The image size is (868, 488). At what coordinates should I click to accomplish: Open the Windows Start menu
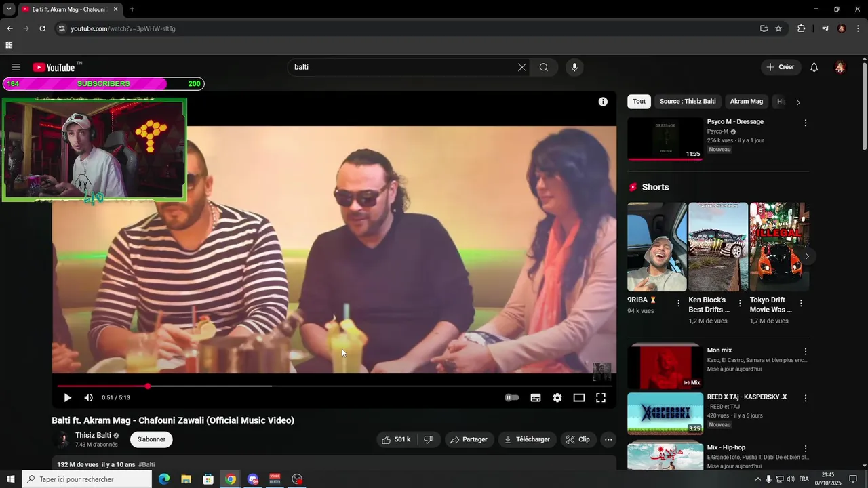click(11, 479)
